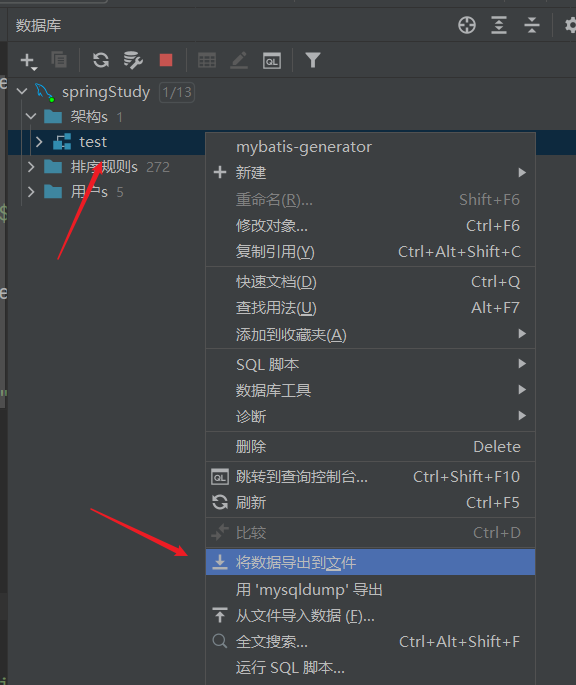Click the expand all icon
The height and width of the screenshot is (685, 576).
click(x=499, y=25)
